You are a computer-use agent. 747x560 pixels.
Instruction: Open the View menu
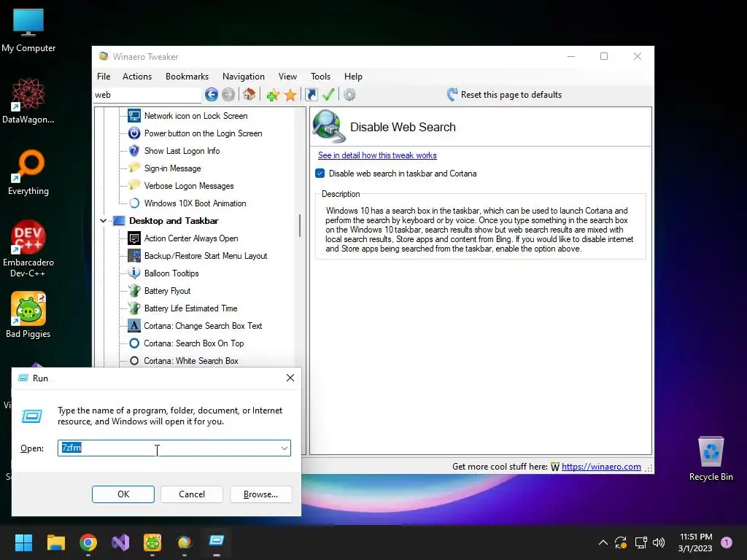(x=287, y=76)
